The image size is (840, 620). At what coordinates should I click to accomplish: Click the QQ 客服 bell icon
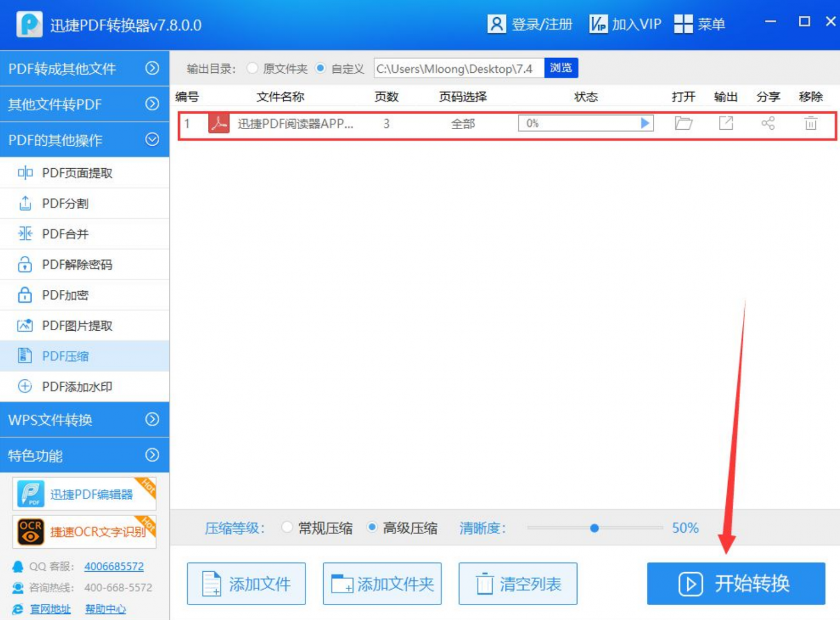[18, 567]
